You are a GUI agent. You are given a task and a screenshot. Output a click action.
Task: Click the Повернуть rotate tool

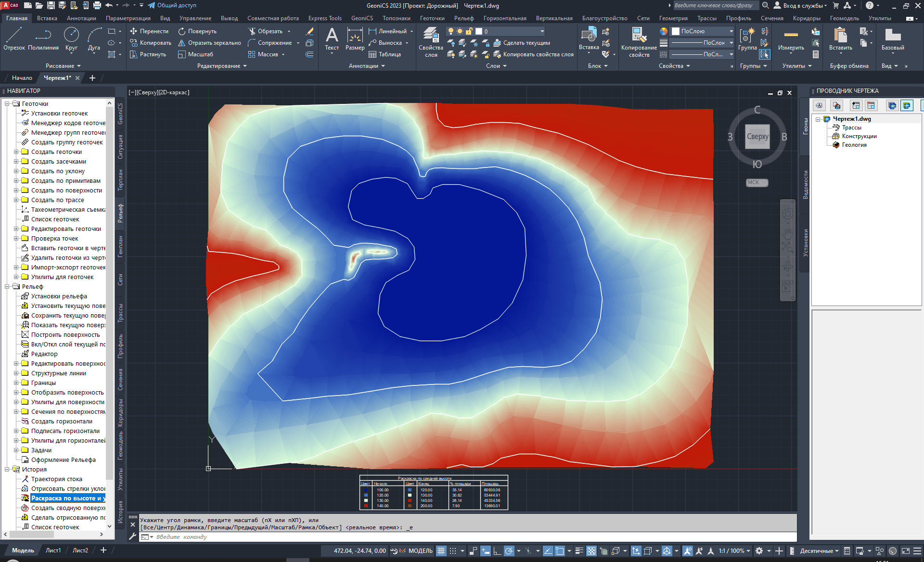click(x=197, y=31)
